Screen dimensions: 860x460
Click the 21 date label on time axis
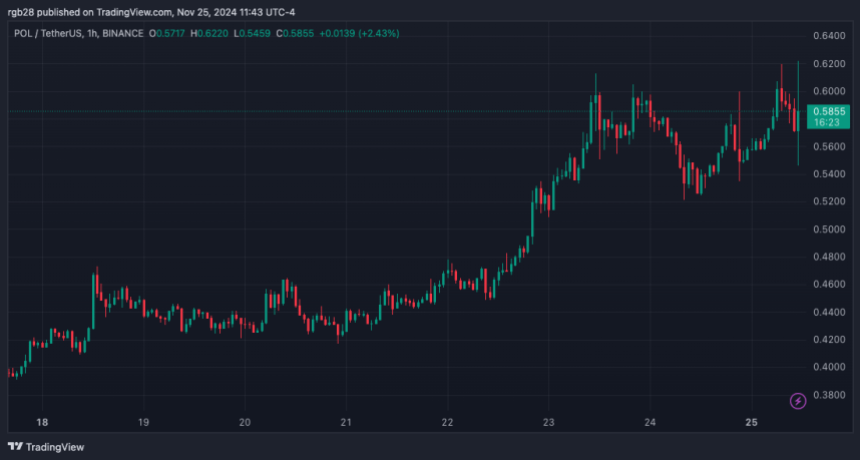(x=345, y=422)
